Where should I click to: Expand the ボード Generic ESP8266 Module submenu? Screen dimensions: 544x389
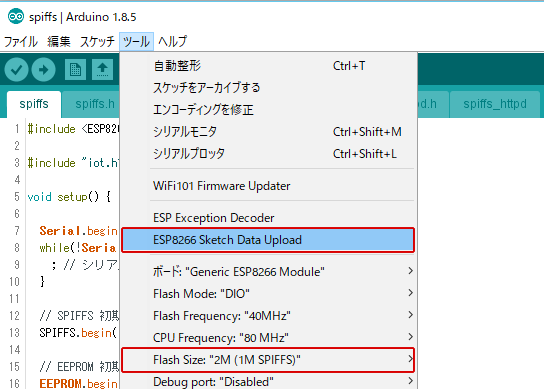[x=269, y=271]
